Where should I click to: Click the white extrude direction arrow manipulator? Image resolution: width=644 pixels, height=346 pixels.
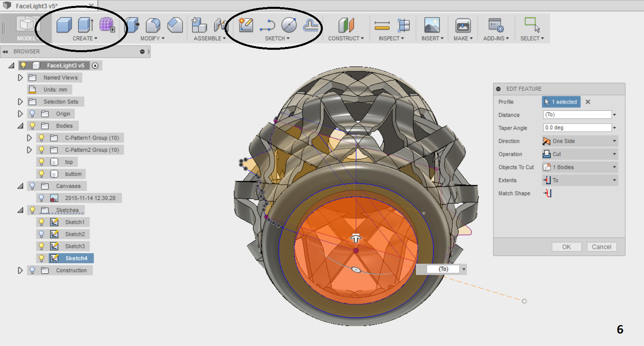click(x=355, y=238)
